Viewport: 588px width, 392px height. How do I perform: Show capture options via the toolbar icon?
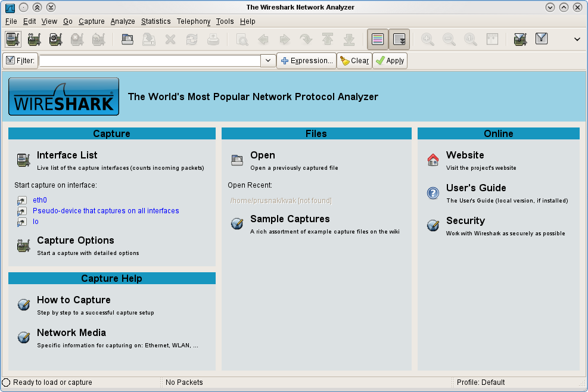pyautogui.click(x=34, y=39)
